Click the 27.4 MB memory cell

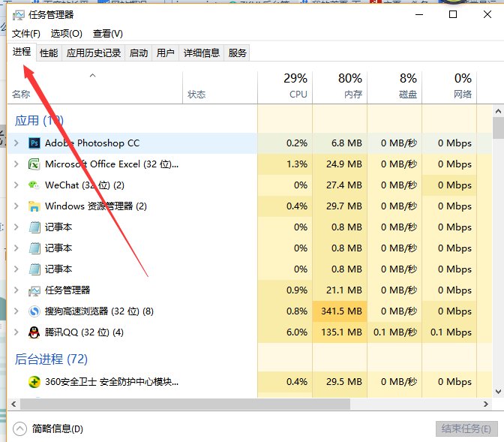[x=340, y=185]
